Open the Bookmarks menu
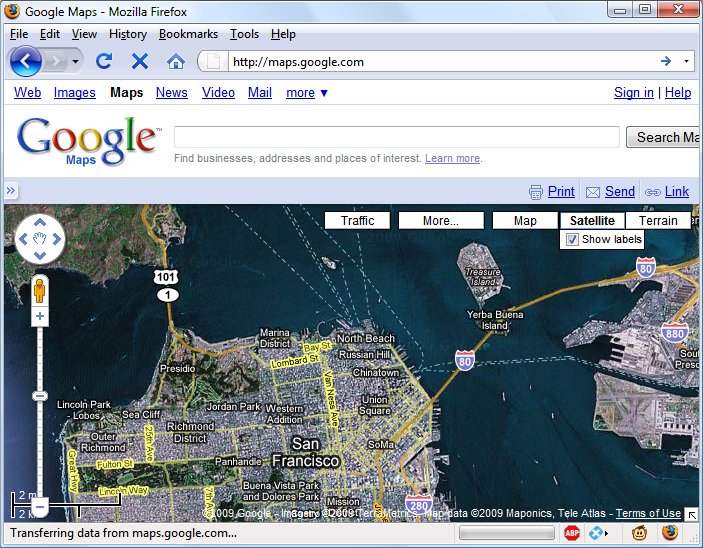This screenshot has width=703, height=548. pos(188,34)
